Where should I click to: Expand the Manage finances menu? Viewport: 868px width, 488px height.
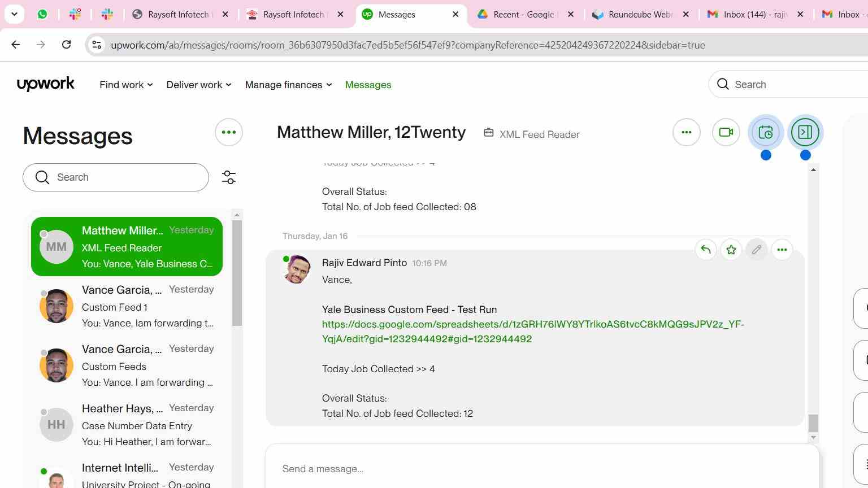288,85
